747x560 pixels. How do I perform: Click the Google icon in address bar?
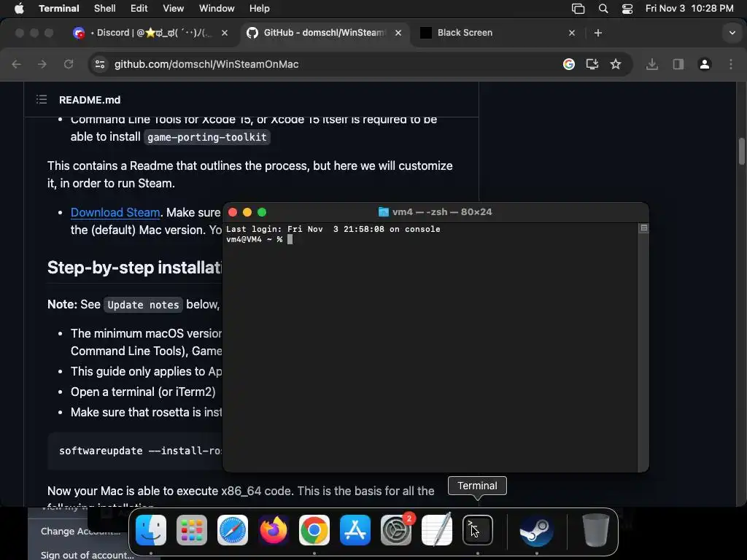point(569,64)
